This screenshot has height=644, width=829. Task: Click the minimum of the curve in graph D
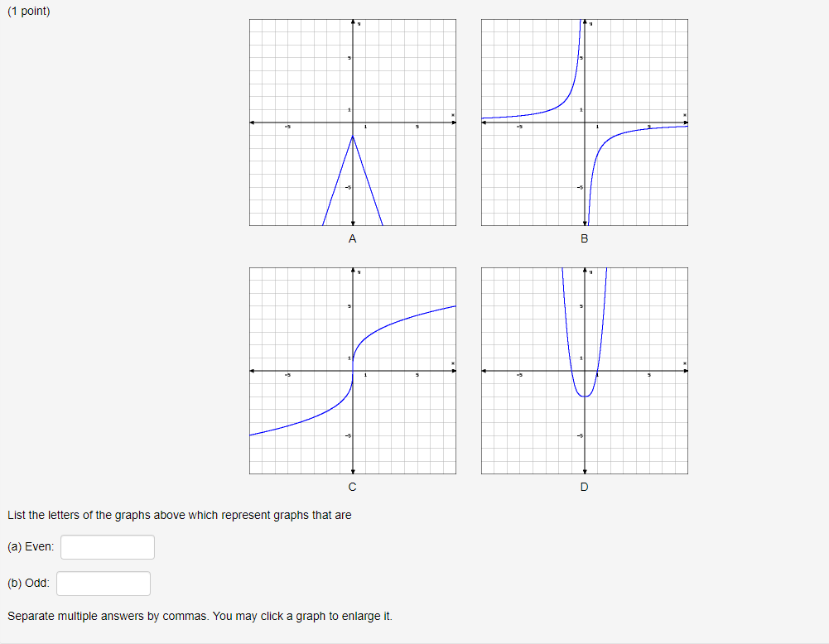click(584, 396)
